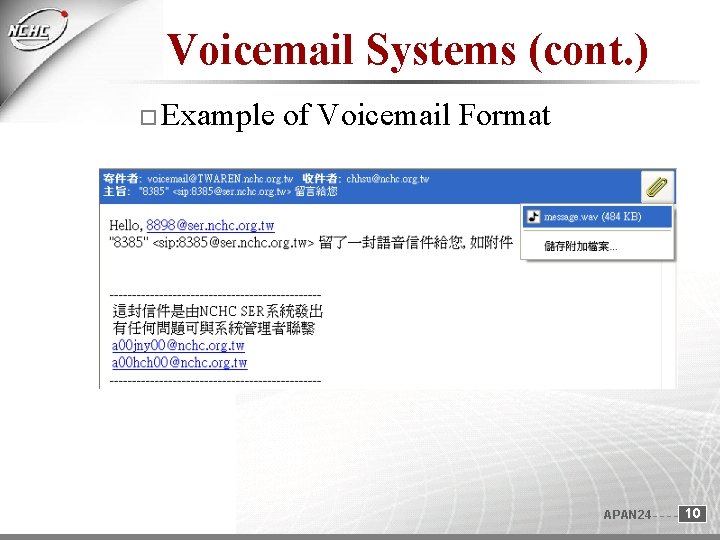Click the "Example of Voicemail Format" bullet text
Viewport: 720px width, 540px height.
coord(355,115)
